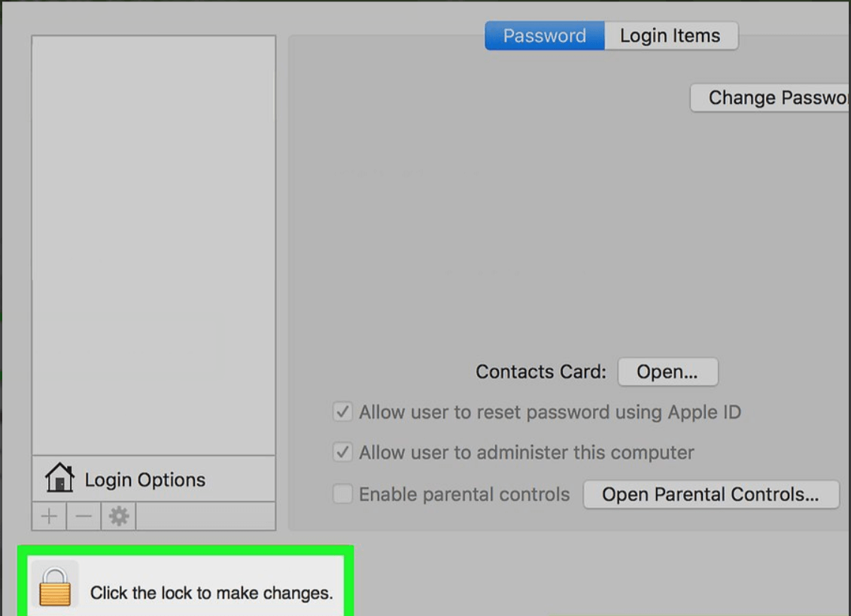This screenshot has width=851, height=616.
Task: Add a new user with plus button
Action: pyautogui.click(x=50, y=516)
